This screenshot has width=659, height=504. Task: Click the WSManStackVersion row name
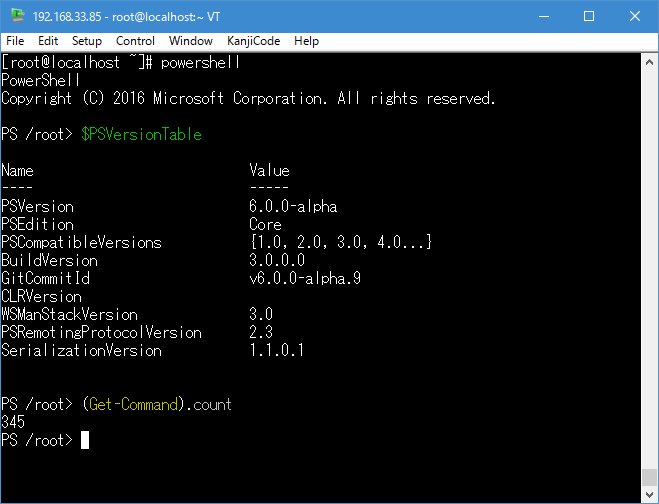pos(69,314)
